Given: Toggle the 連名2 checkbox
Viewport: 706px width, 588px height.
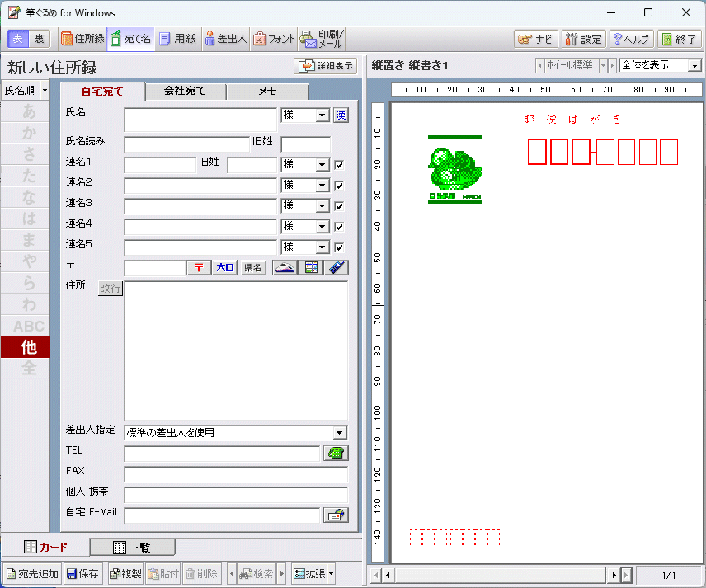Looking at the screenshot, I should (339, 186).
